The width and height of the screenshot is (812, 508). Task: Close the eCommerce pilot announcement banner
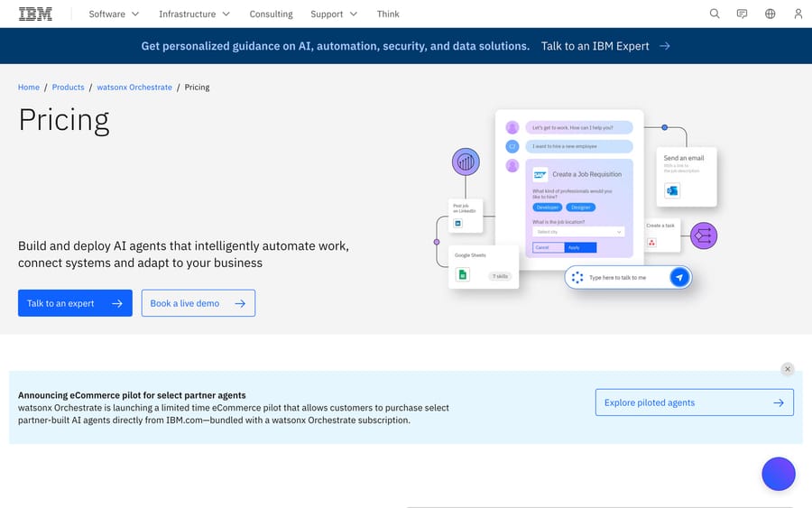pos(787,369)
